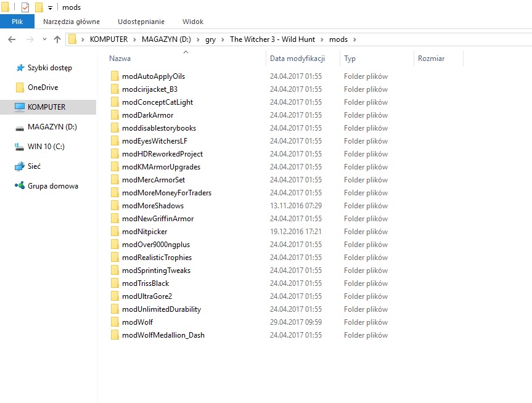Click KOMPUTER in the address breadcrumb
This screenshot has width=532, height=403.
tap(108, 39)
